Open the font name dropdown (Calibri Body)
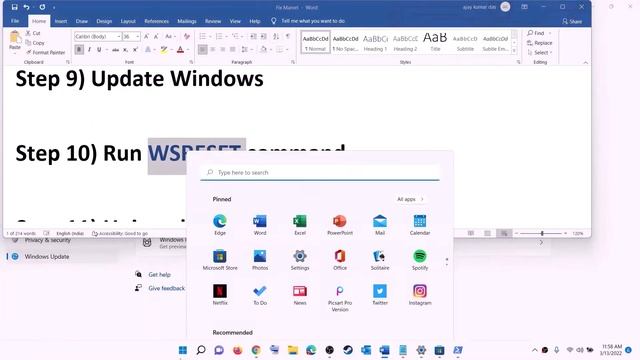 [x=118, y=36]
